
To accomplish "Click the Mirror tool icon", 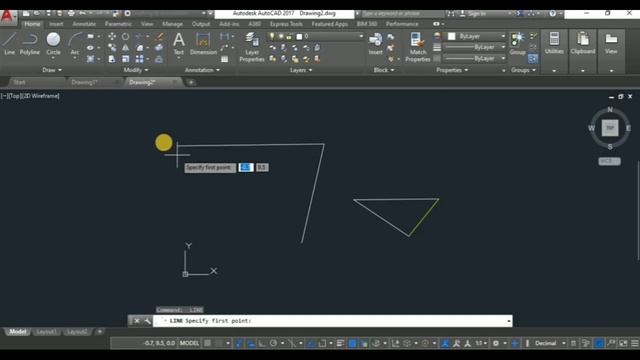I will point(125,48).
